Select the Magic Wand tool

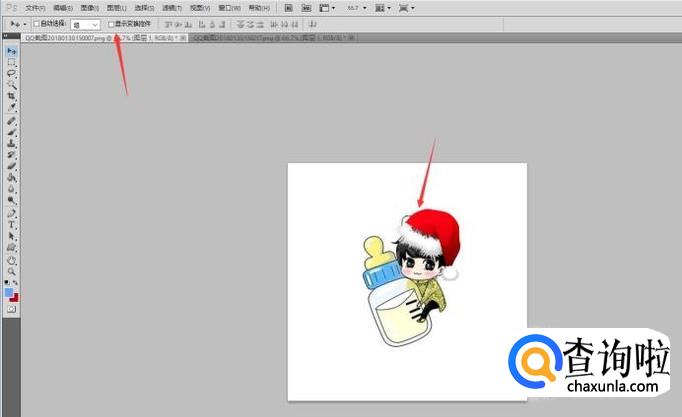click(x=12, y=84)
